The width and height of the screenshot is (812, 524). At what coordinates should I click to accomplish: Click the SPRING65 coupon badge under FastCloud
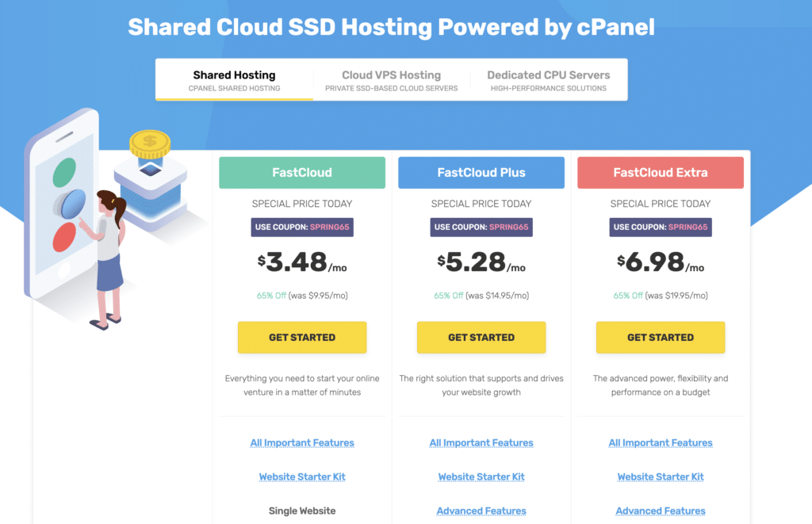pyautogui.click(x=302, y=227)
